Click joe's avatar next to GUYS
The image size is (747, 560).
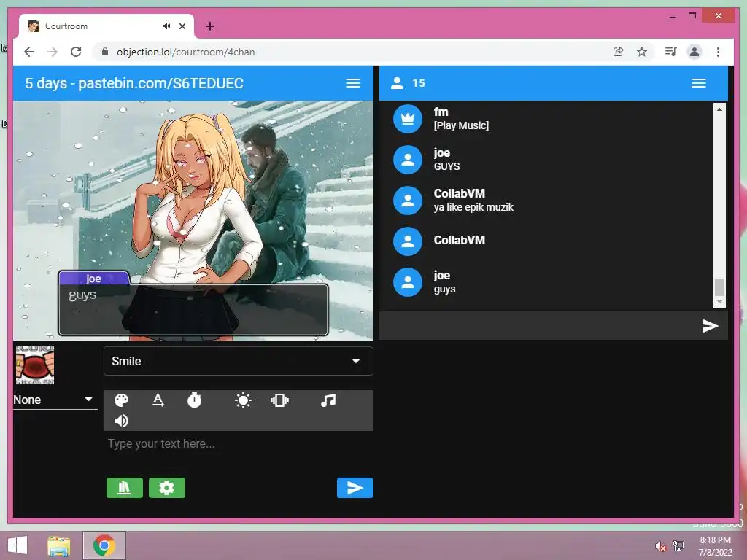[x=408, y=160]
